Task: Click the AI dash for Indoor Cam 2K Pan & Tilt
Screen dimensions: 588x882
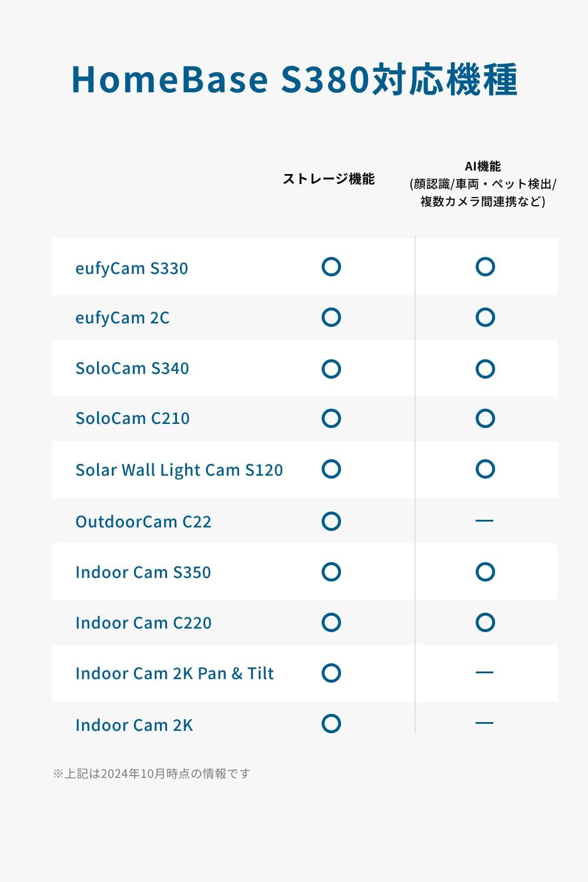Action: tap(485, 673)
